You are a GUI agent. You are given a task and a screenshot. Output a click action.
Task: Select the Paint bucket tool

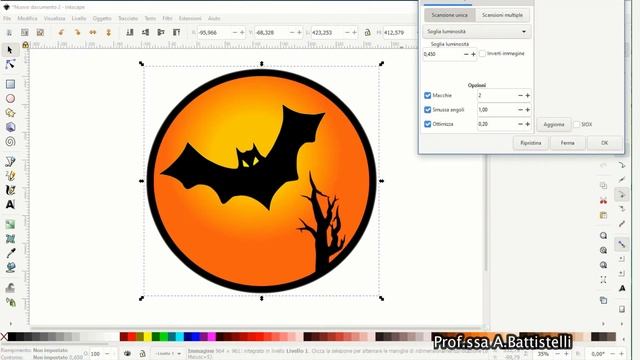coord(10,267)
